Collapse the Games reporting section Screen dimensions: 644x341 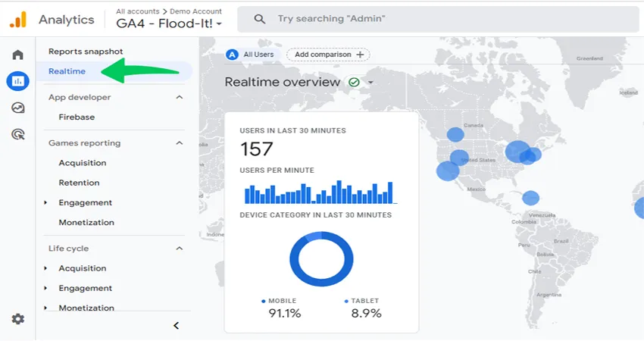click(179, 143)
